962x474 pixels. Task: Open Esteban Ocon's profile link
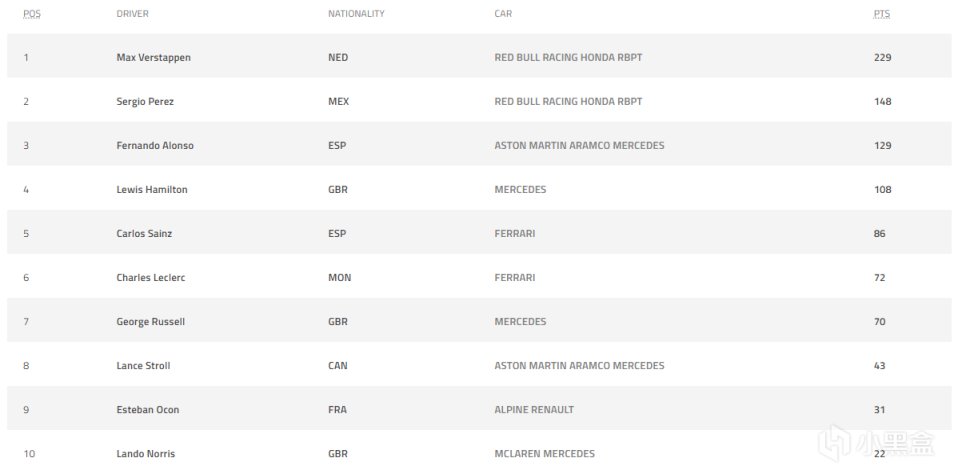coord(148,409)
